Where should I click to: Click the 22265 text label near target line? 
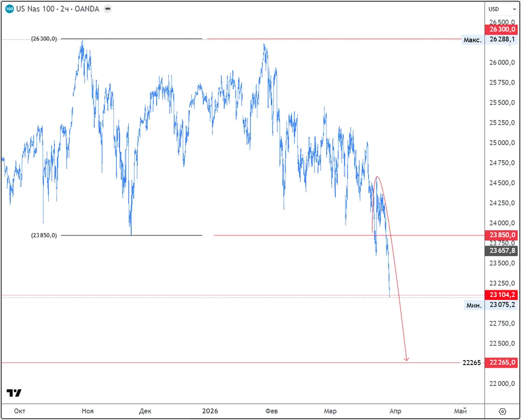click(472, 363)
